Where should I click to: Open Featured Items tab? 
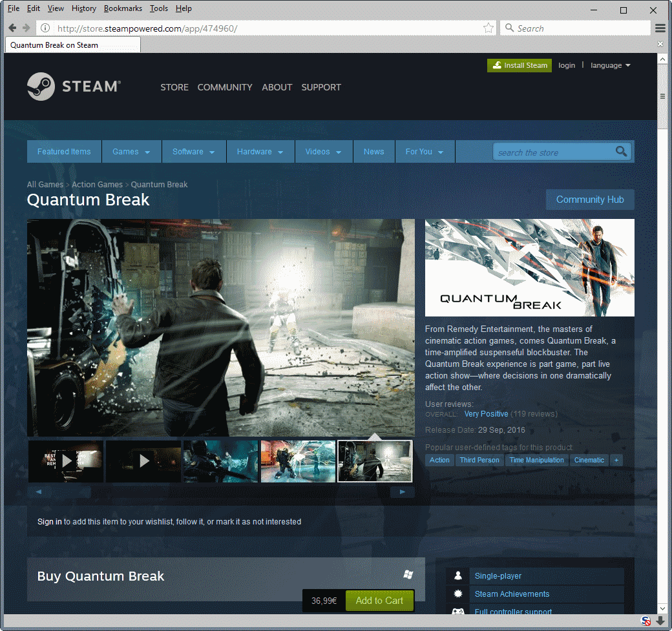pos(64,152)
